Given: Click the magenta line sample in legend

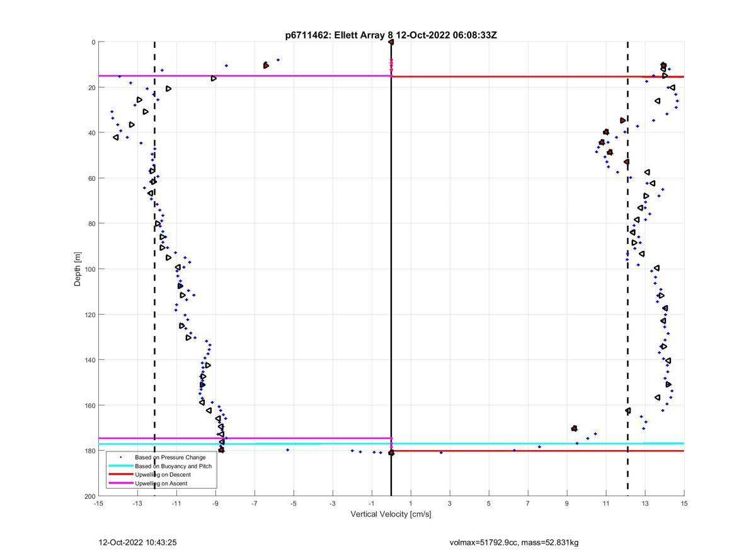Looking at the screenshot, I should [x=120, y=483].
